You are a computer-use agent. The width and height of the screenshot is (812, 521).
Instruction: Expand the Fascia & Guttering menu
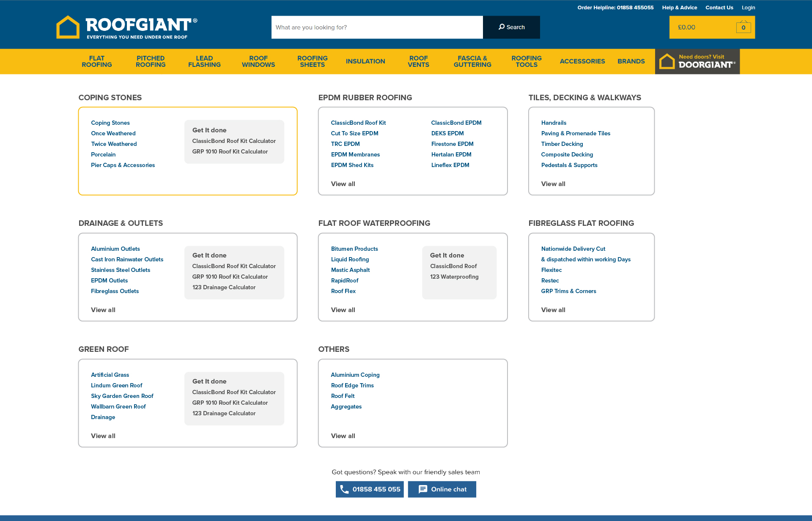coord(472,61)
